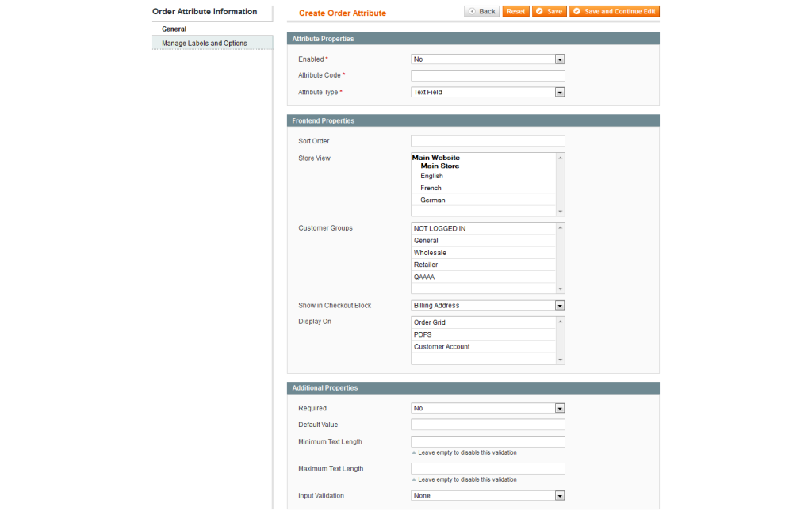Click Customer Groups list scroll down arrow

561,289
